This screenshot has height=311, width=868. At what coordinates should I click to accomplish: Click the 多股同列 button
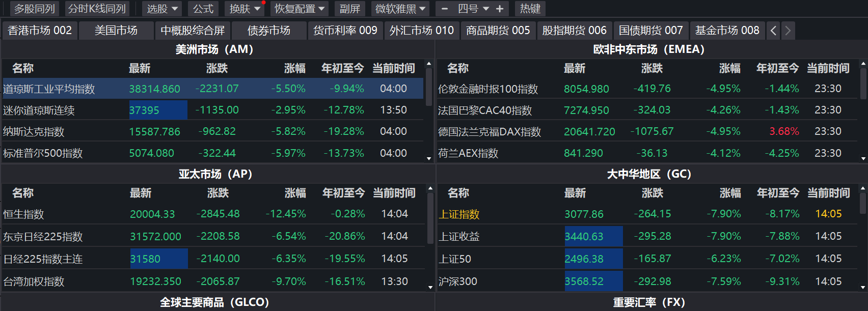click(x=34, y=9)
